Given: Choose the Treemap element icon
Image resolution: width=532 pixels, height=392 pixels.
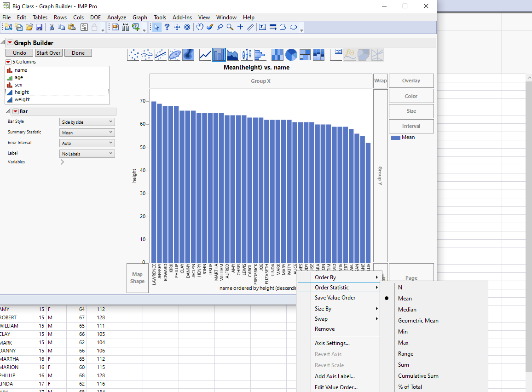Looking at the screenshot, I should (x=305, y=55).
